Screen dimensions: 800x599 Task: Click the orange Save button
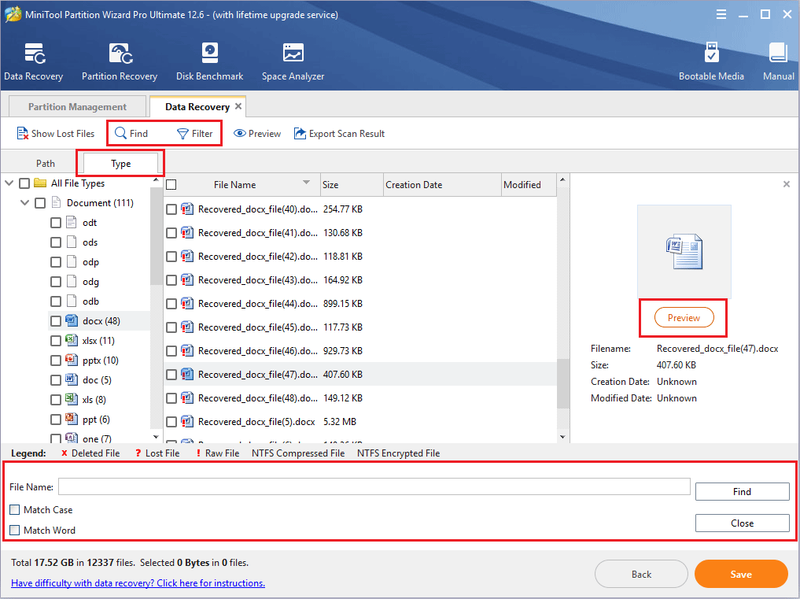741,574
